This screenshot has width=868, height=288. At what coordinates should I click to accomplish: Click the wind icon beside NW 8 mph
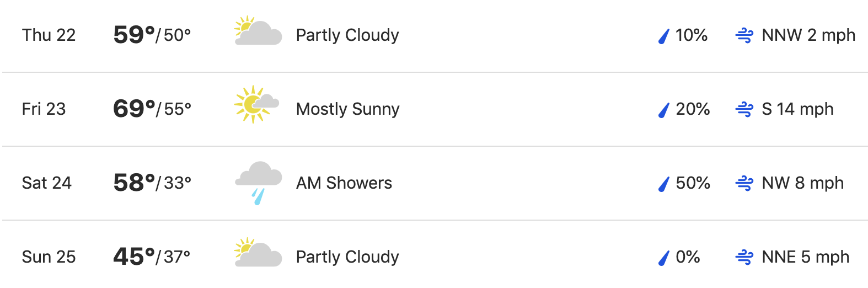tap(744, 184)
